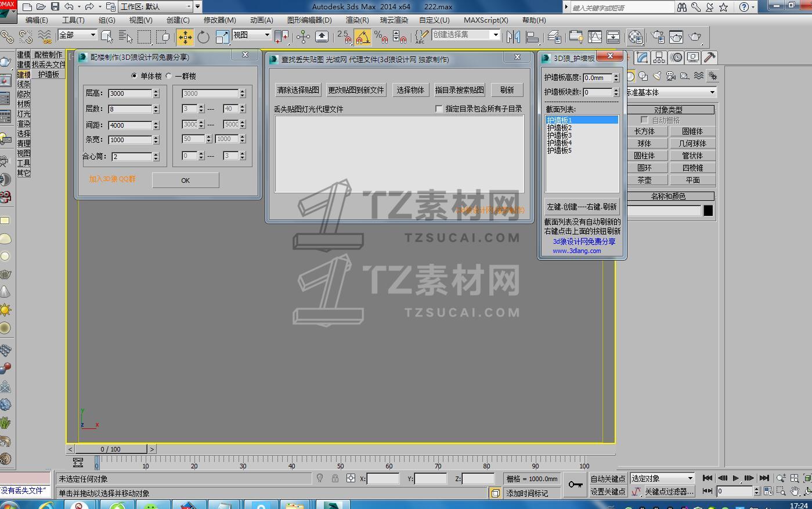The width and height of the screenshot is (812, 509).
Task: Open the Curve Editor
Action: point(595,37)
